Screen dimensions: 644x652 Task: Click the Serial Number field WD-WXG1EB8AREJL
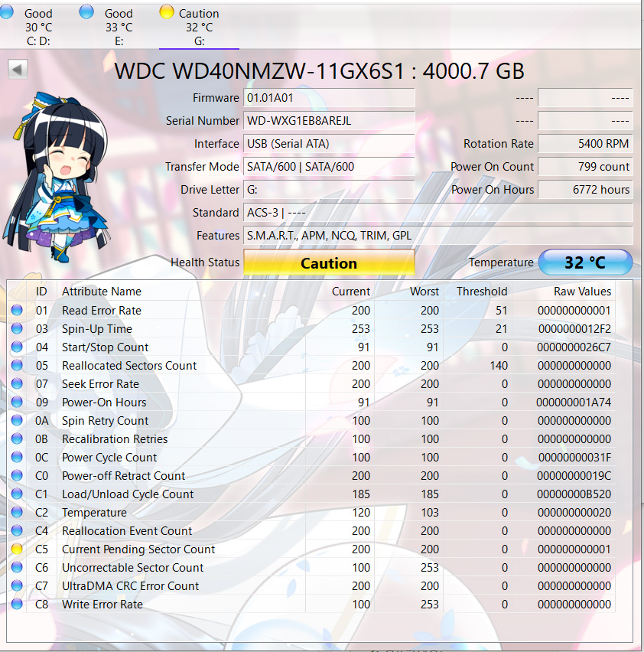click(329, 121)
